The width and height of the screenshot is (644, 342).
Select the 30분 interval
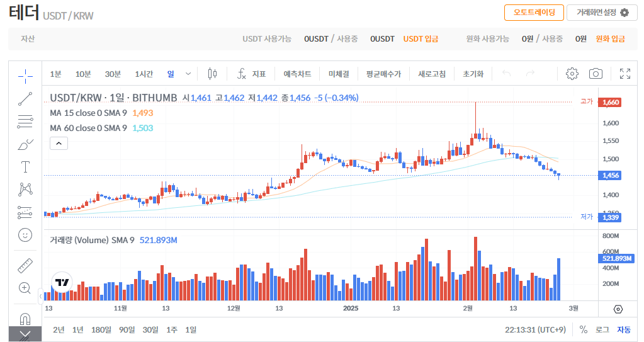(x=113, y=74)
